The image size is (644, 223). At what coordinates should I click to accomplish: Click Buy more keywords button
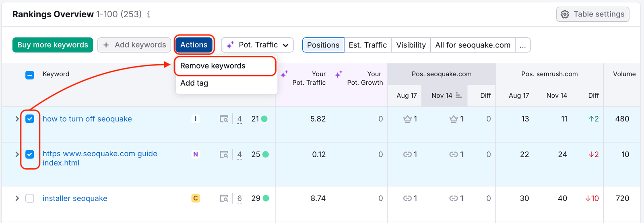(53, 45)
